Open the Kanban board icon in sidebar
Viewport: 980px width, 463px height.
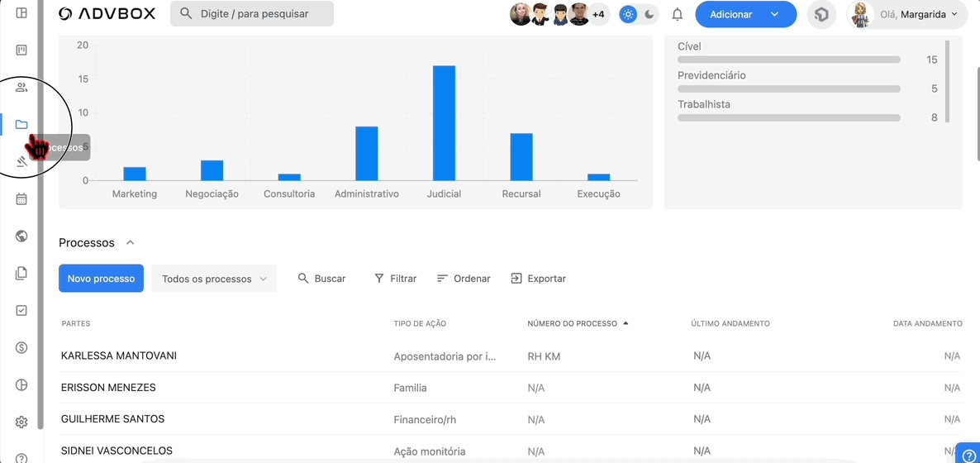(x=21, y=50)
